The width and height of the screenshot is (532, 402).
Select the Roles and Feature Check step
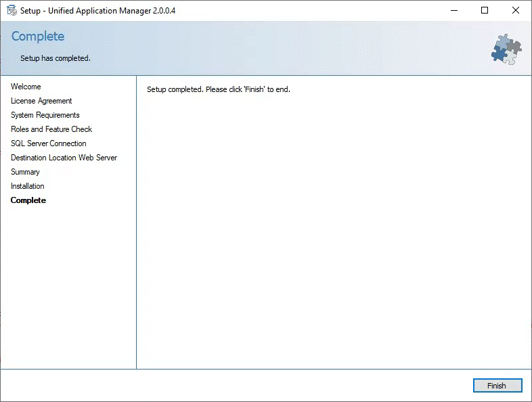(51, 129)
